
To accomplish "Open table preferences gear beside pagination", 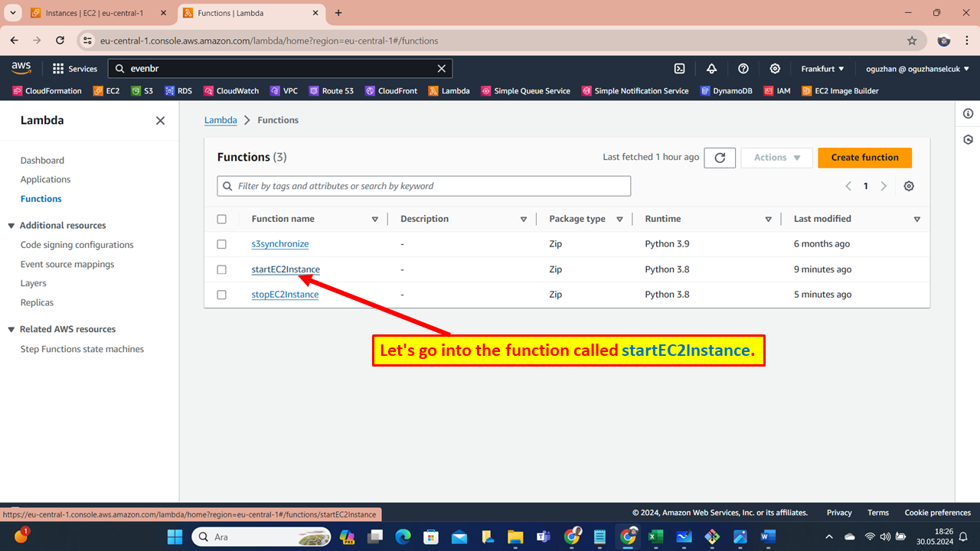I will tap(909, 185).
